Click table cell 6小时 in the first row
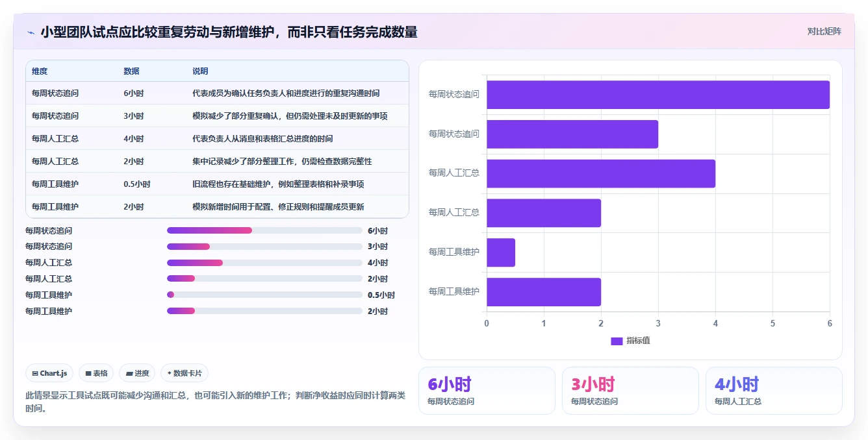The image size is (868, 440). point(133,93)
